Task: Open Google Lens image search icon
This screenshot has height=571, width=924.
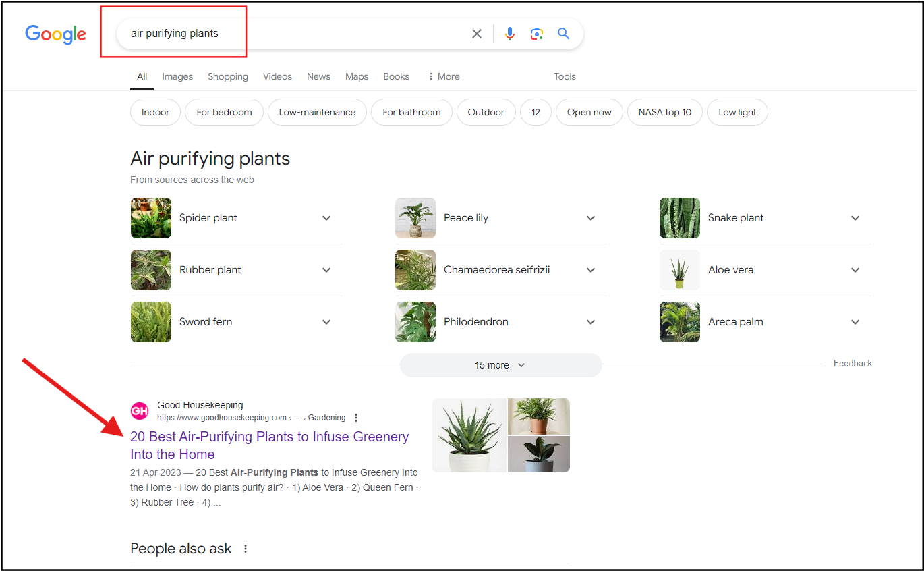Action: click(x=537, y=34)
